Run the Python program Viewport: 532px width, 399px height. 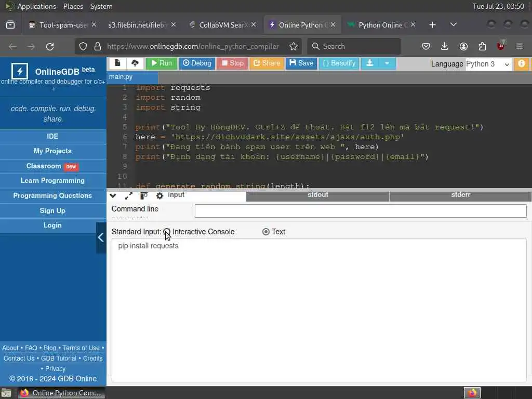[162, 63]
